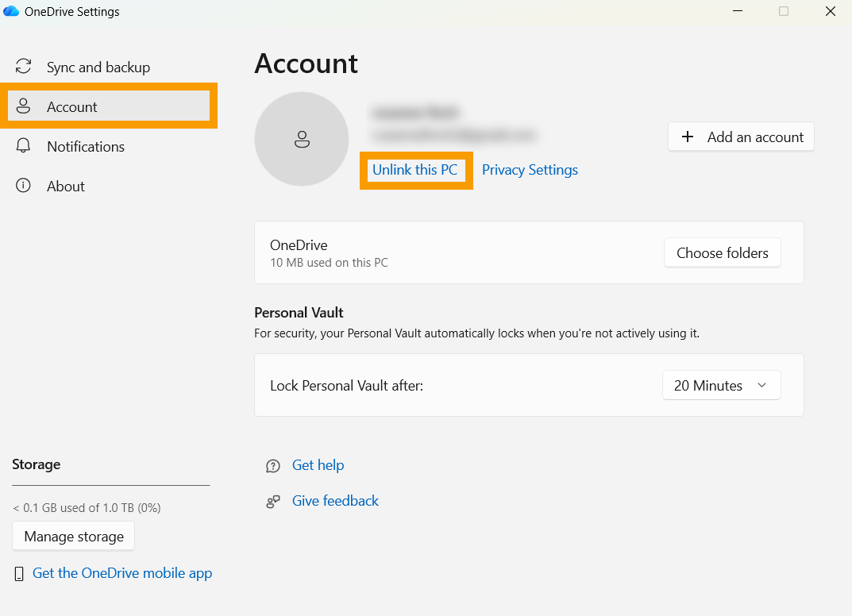Open Get the OneDrive mobile app link
Image resolution: width=852 pixels, height=616 pixels.
[x=122, y=573]
